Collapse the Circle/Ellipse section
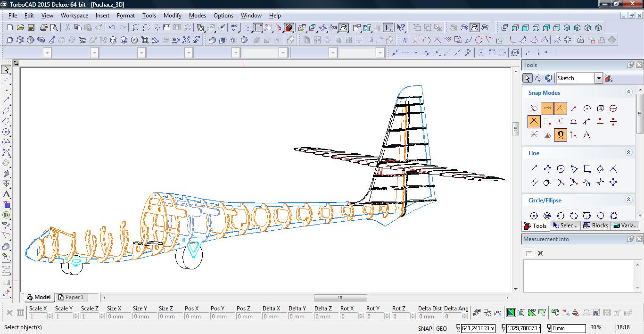644x334 pixels. click(628, 200)
